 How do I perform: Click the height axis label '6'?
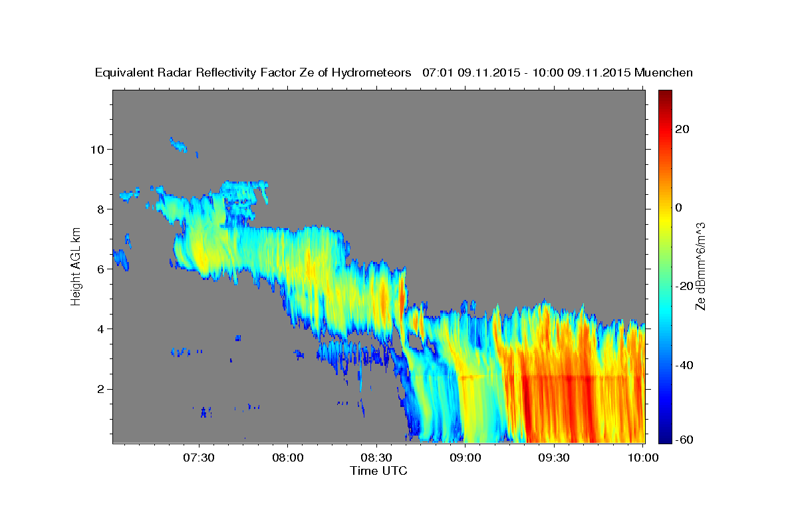point(101,269)
